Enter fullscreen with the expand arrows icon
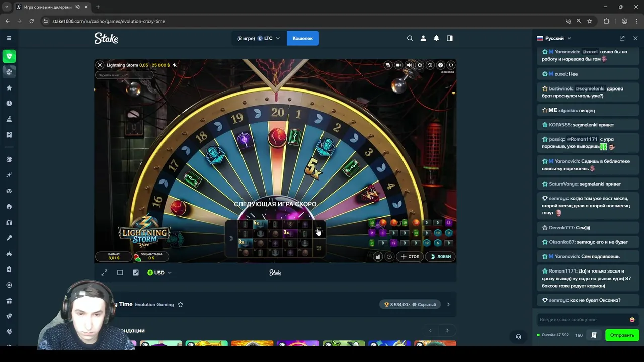The height and width of the screenshot is (362, 644). 104,273
